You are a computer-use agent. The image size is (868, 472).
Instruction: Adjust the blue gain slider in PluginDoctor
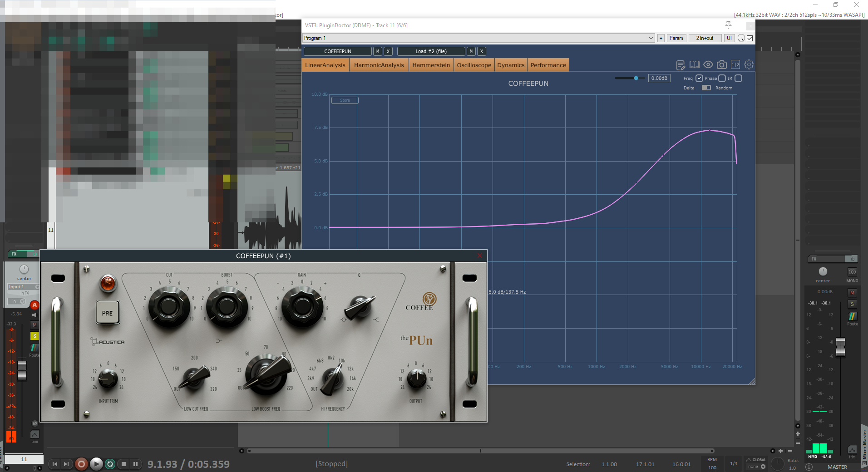pyautogui.click(x=636, y=78)
